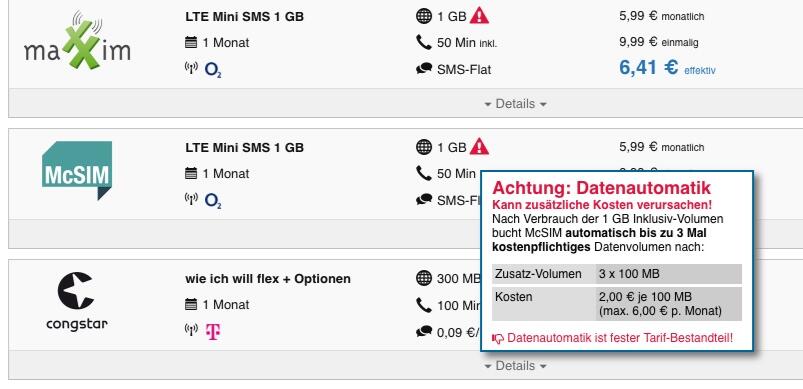Click O2 network logo in maXXim row
Viewport: 803px width, 389px height.
tap(213, 69)
